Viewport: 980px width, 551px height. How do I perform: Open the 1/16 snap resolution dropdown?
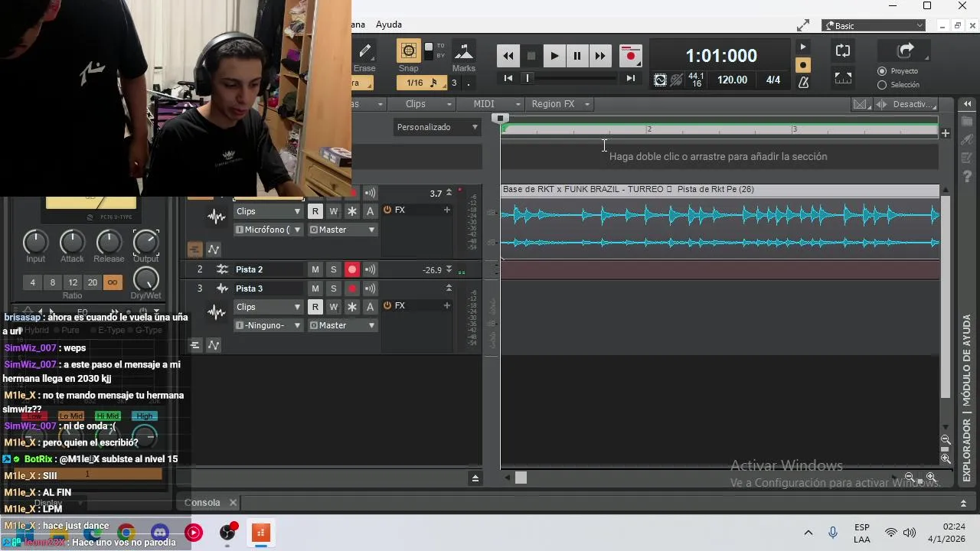point(421,83)
